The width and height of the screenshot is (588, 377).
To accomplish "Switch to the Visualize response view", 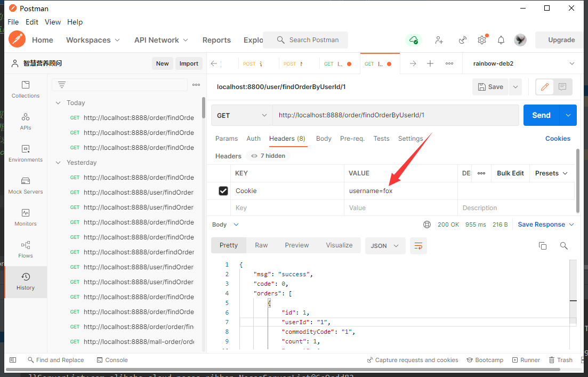I will pos(339,245).
